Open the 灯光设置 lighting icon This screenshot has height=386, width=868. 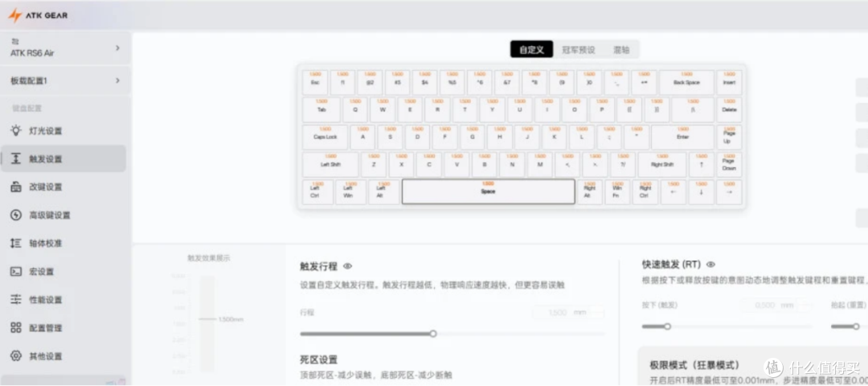click(x=15, y=130)
